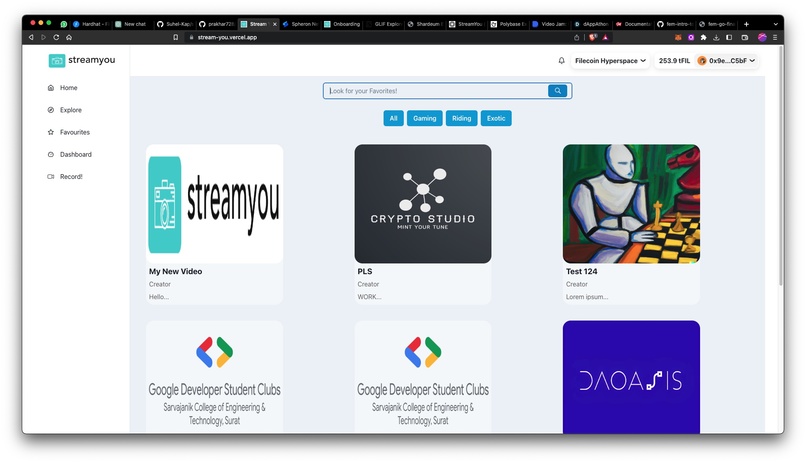Open a new browser tab with plus
This screenshot has height=463, width=806.
pos(746,24)
